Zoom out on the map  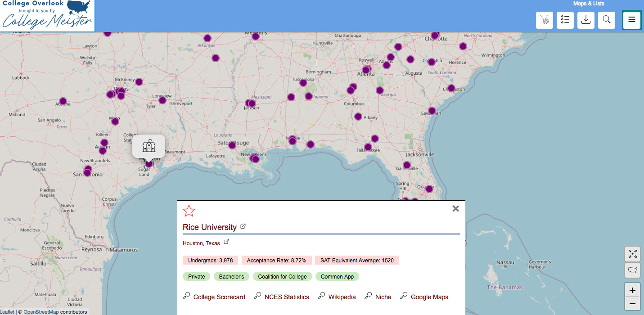(x=633, y=304)
